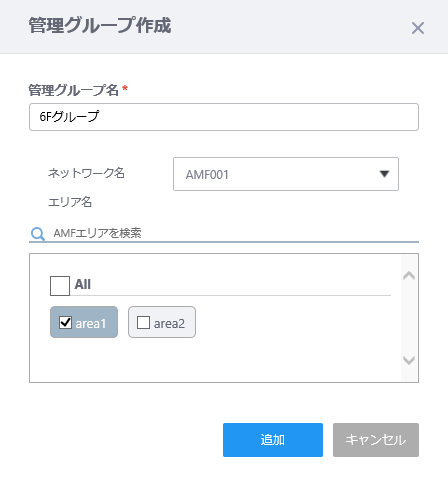Click the black triangle arrow of AMF001
The height and width of the screenshot is (481, 448).
pos(384,174)
